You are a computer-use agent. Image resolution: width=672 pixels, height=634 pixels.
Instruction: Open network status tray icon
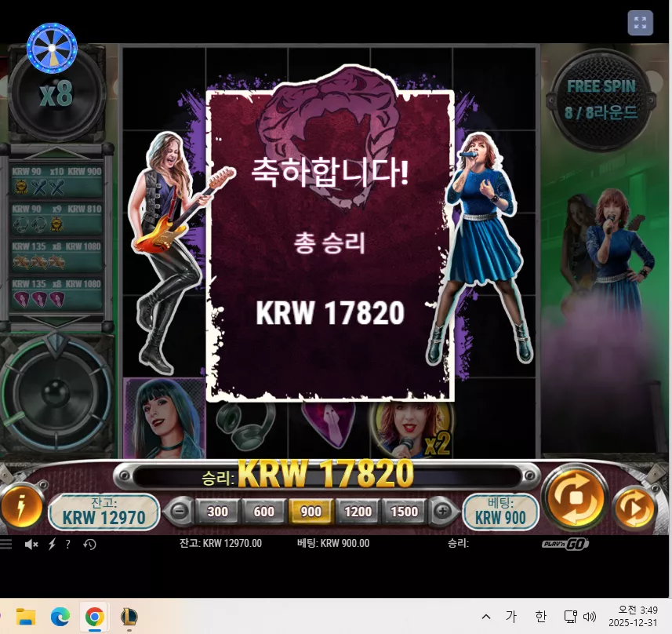[x=570, y=617]
